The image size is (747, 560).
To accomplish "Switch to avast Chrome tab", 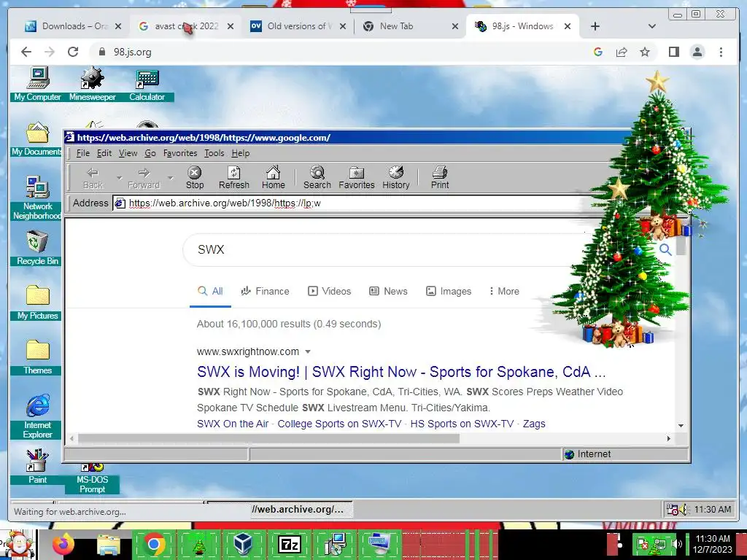I will 186,27.
